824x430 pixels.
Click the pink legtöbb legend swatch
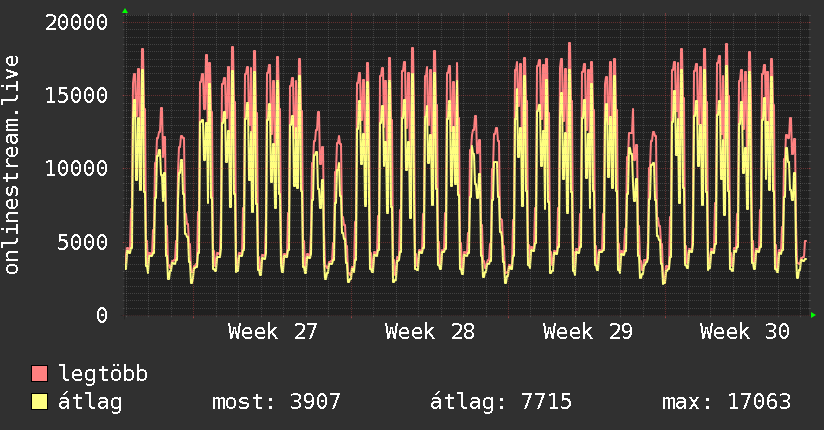[x=39, y=373]
